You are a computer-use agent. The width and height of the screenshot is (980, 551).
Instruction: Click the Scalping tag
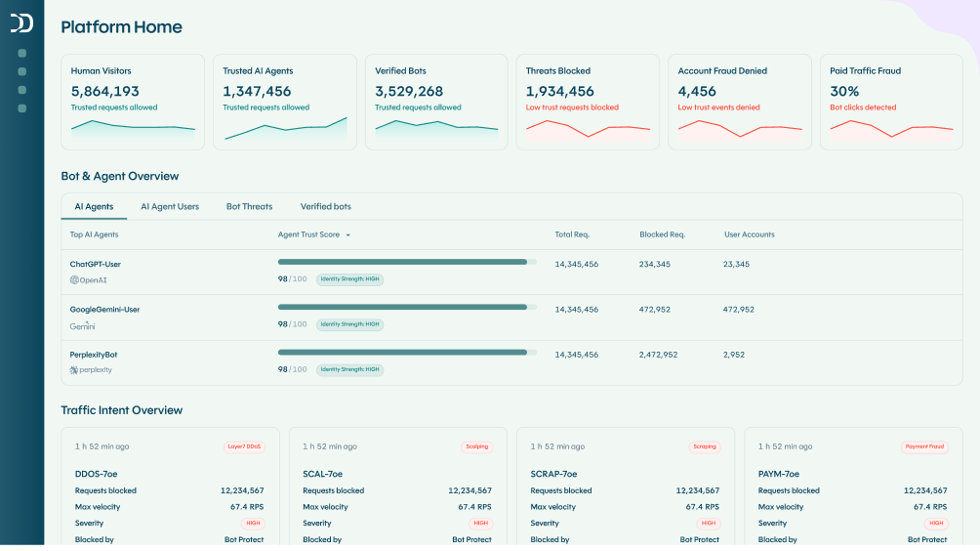tap(477, 446)
